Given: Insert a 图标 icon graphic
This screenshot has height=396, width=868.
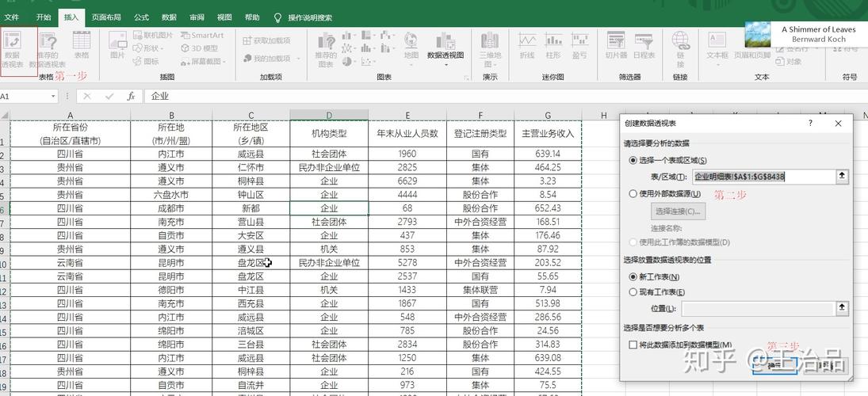Looking at the screenshot, I should pyautogui.click(x=146, y=62).
